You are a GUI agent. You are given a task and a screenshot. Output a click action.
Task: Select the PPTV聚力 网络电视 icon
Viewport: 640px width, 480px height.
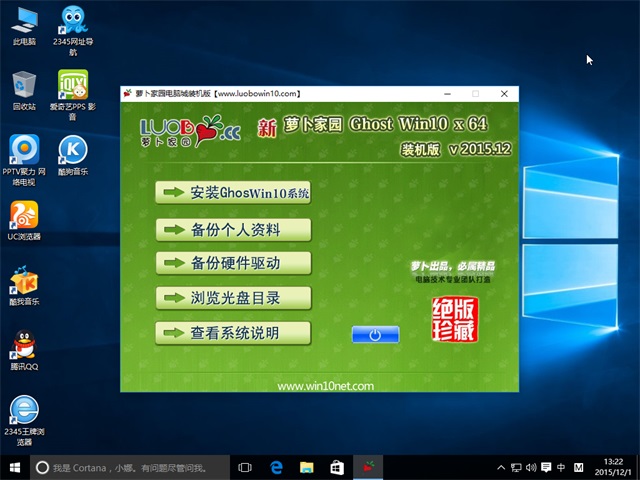point(24,160)
